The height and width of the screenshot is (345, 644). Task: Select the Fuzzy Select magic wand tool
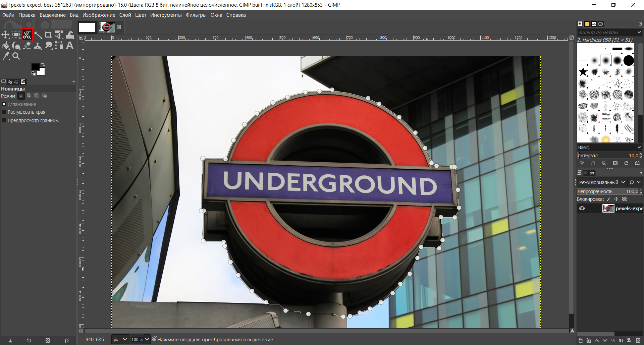38,35
